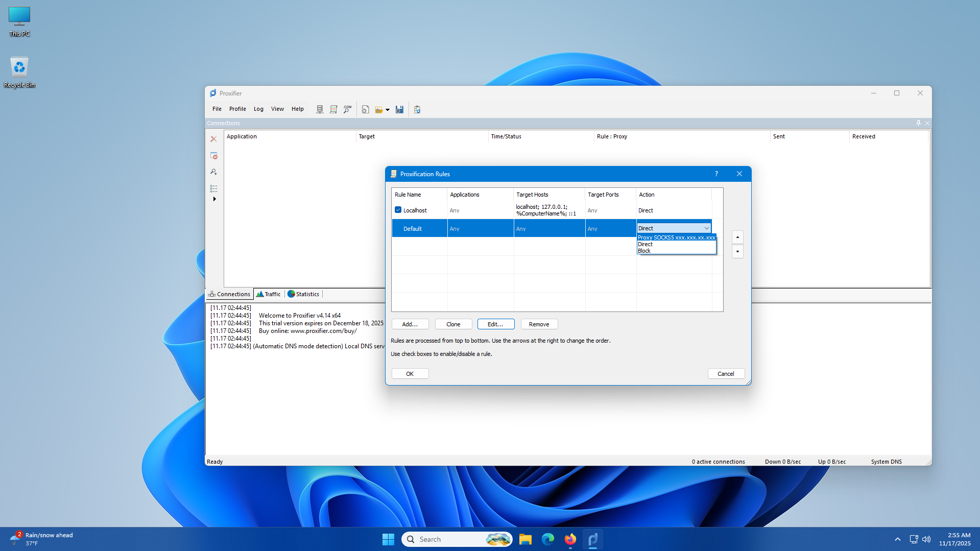Open Proxification Rules toolbar icon

(333, 109)
